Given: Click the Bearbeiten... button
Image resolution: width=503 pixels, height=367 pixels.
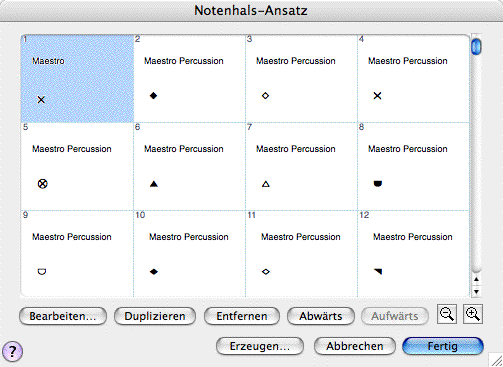Looking at the screenshot, I should [63, 316].
